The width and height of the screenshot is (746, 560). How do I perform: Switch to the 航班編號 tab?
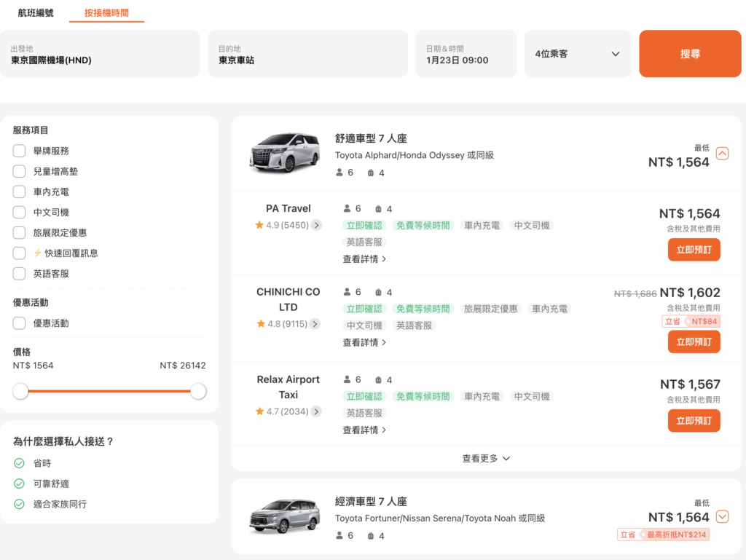click(x=35, y=13)
